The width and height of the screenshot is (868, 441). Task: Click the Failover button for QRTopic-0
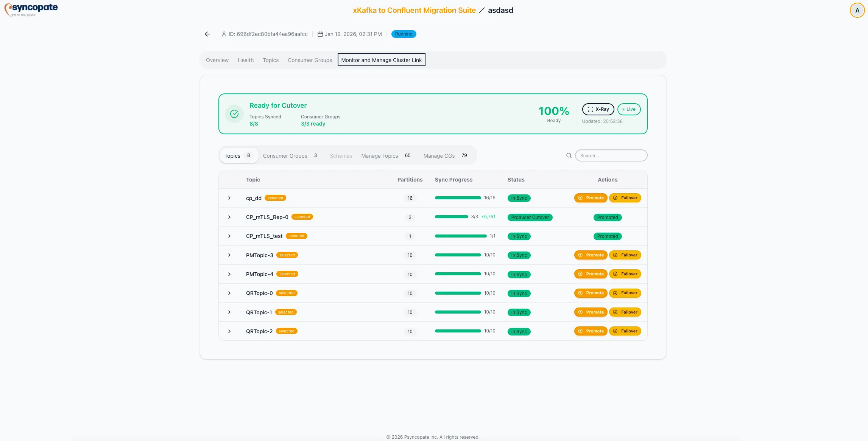pos(625,293)
